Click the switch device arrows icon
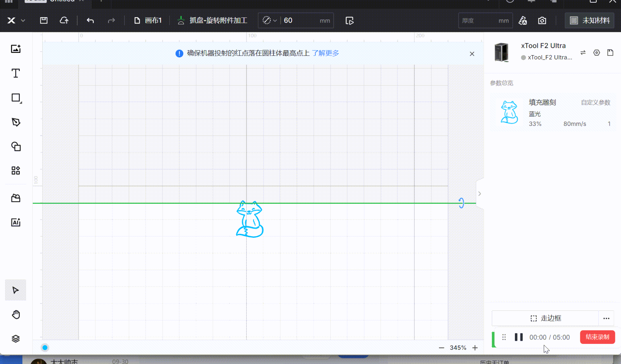The width and height of the screenshot is (621, 364). click(583, 53)
